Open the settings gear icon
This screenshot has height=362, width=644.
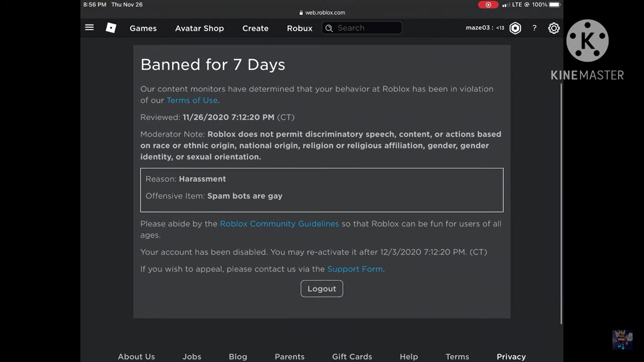(x=554, y=28)
